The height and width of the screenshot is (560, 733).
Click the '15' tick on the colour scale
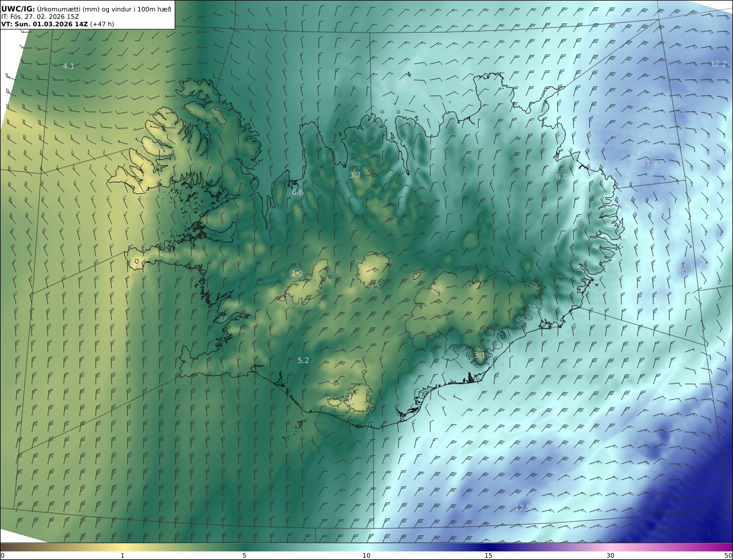click(488, 555)
